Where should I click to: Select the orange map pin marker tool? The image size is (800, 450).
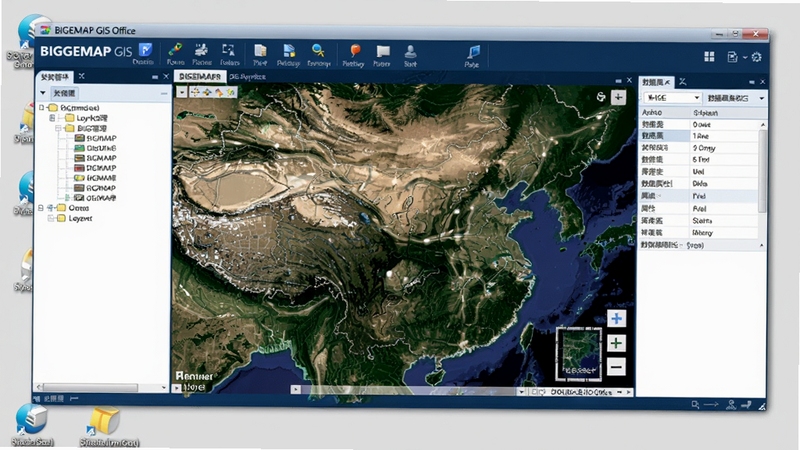[355, 51]
